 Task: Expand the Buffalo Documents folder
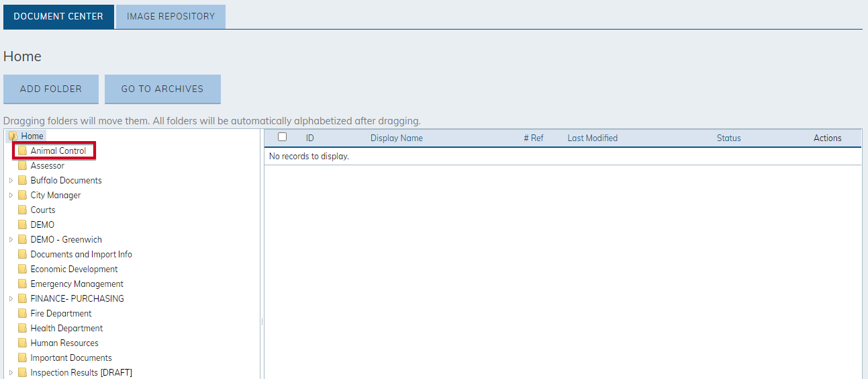click(x=11, y=181)
